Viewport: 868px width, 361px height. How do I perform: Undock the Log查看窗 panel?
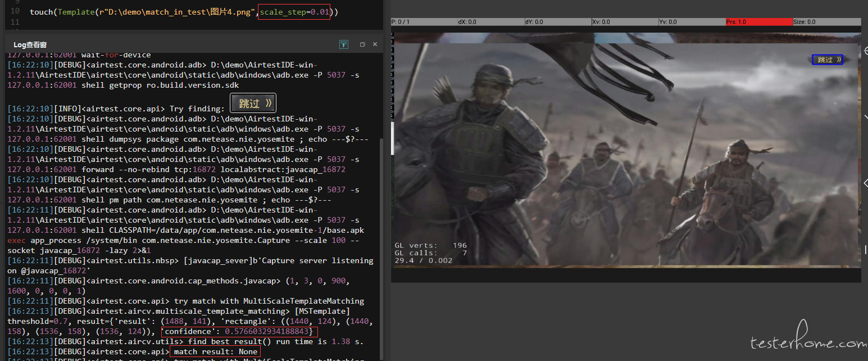[362, 44]
